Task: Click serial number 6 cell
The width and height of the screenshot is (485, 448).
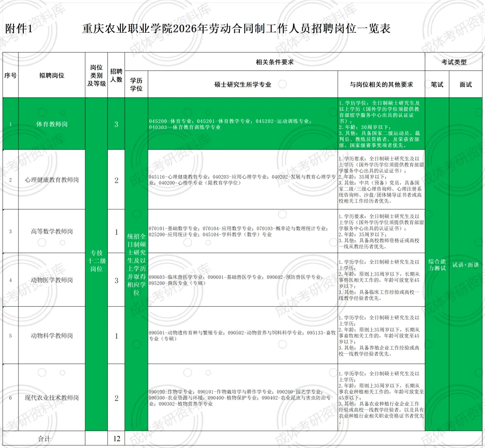Action: 10,398
